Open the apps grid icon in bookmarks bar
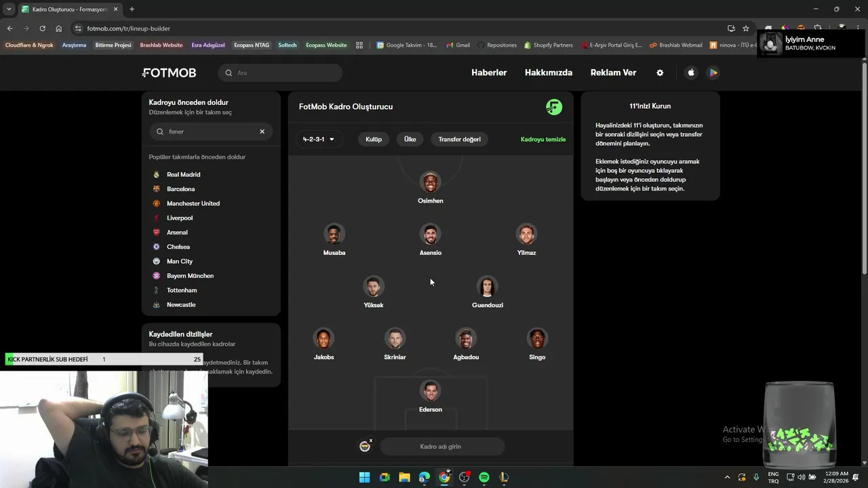868x488 pixels. (359, 45)
